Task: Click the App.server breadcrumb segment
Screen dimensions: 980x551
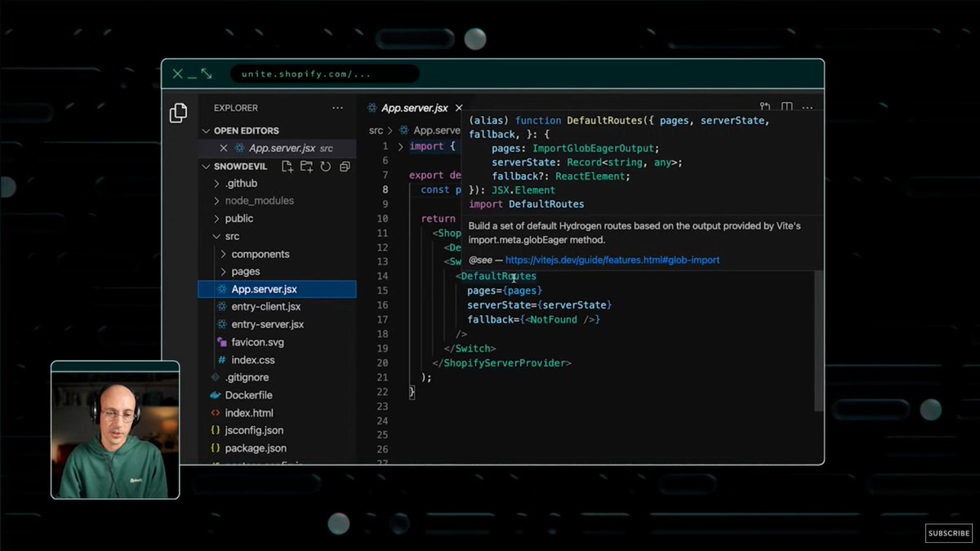Action: point(437,130)
